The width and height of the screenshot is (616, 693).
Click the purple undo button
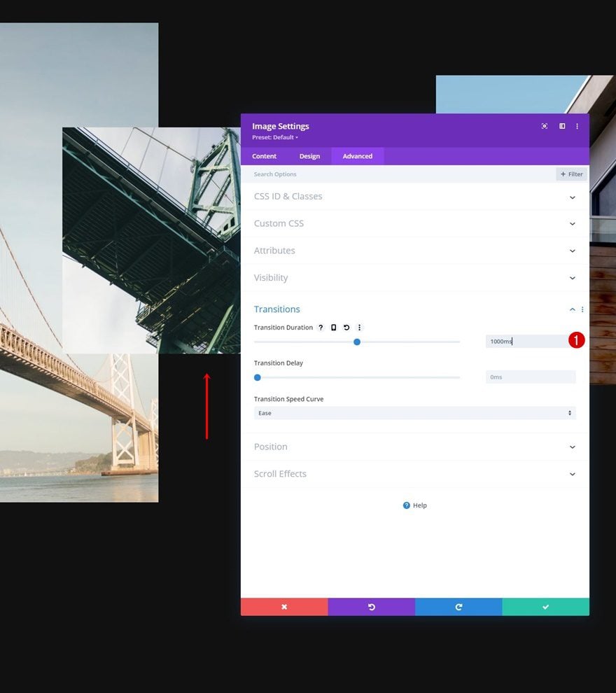[x=371, y=607]
